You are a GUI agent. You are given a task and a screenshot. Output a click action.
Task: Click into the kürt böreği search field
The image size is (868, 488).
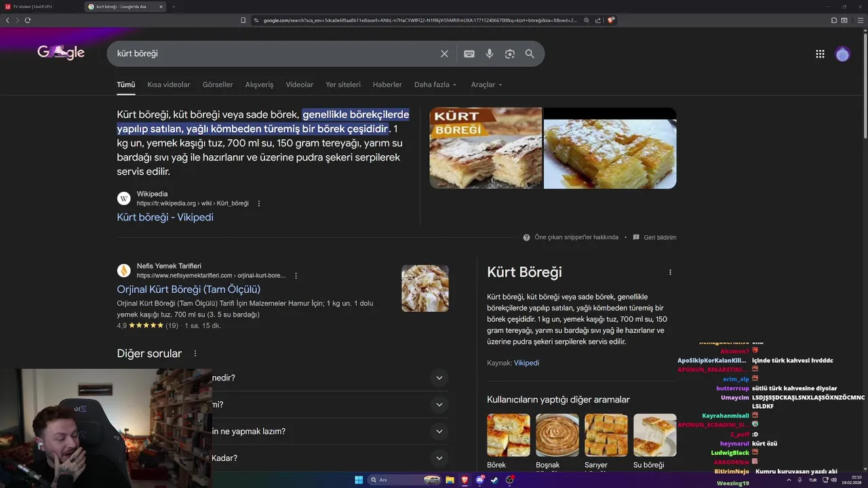pos(275,54)
